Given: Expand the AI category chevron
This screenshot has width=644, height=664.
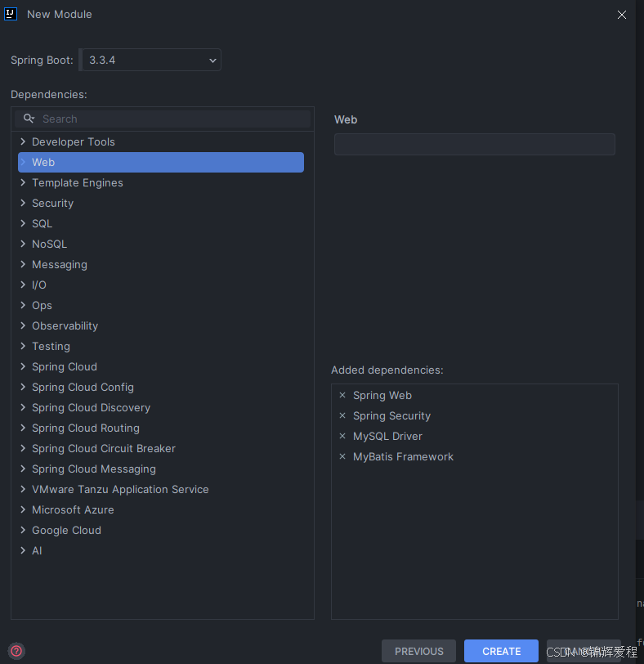Looking at the screenshot, I should click(23, 550).
